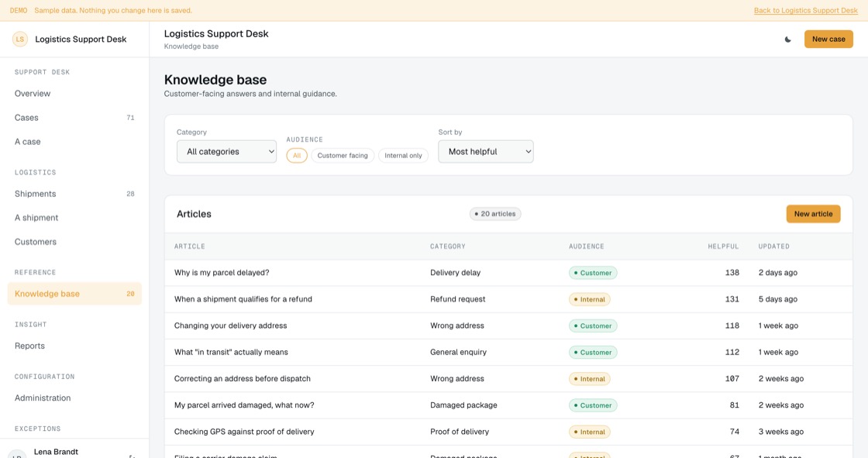Open Reports under Insight
868x458 pixels.
pyautogui.click(x=74, y=346)
